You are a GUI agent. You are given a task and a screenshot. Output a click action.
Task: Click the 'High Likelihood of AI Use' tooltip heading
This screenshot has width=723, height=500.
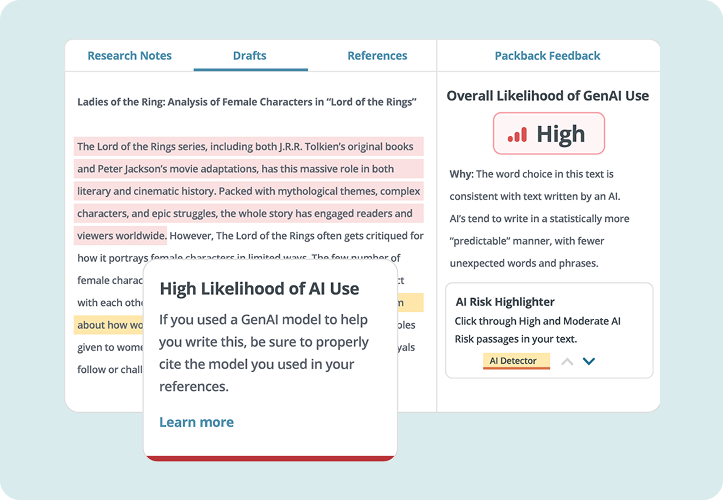(x=259, y=289)
